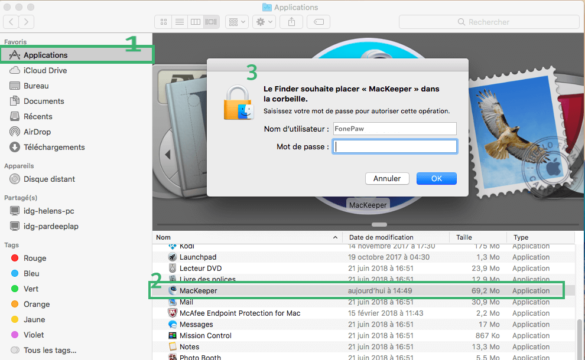Click the edit tags toolbar icon
The width and height of the screenshot is (585, 360).
[319, 22]
